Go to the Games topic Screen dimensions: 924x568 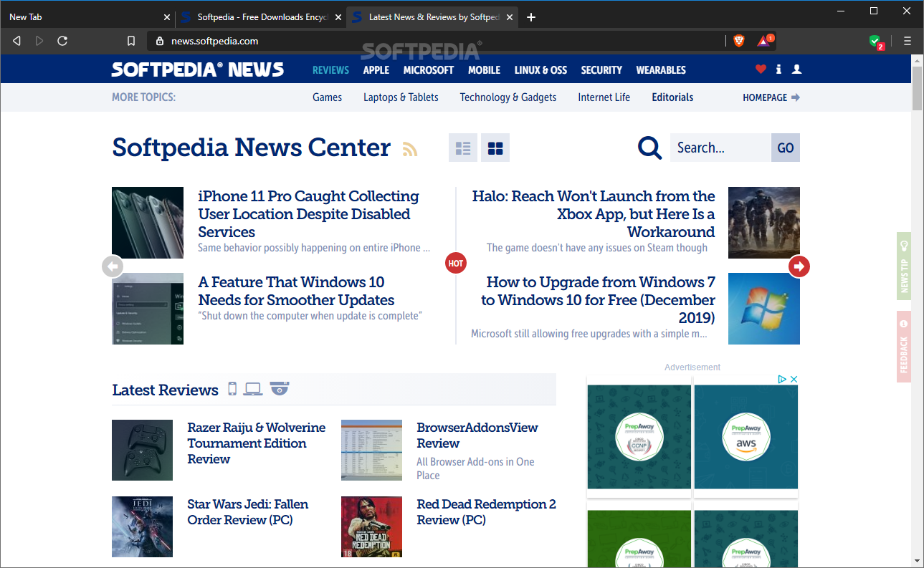pos(327,97)
